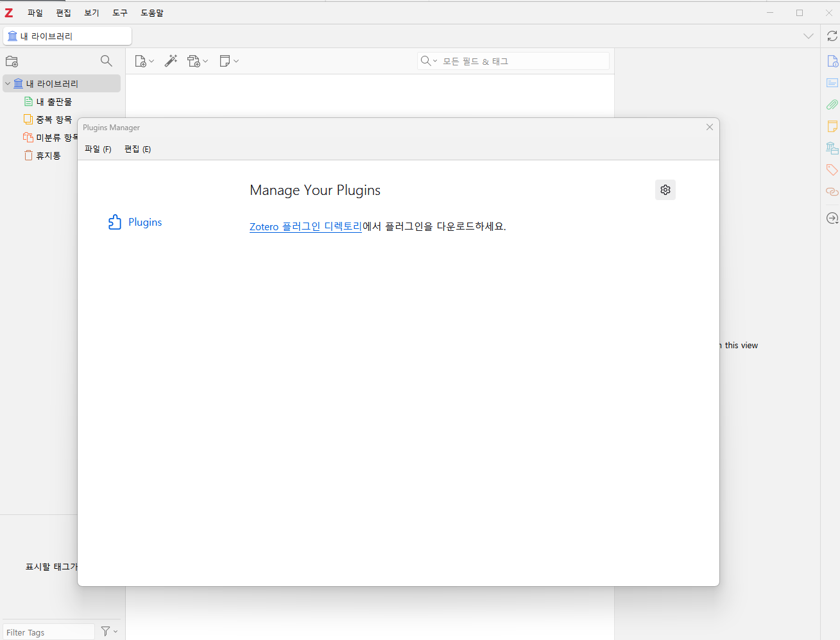This screenshot has height=640, width=840.
Task: Click the Tags sidebar icon
Action: (x=832, y=170)
